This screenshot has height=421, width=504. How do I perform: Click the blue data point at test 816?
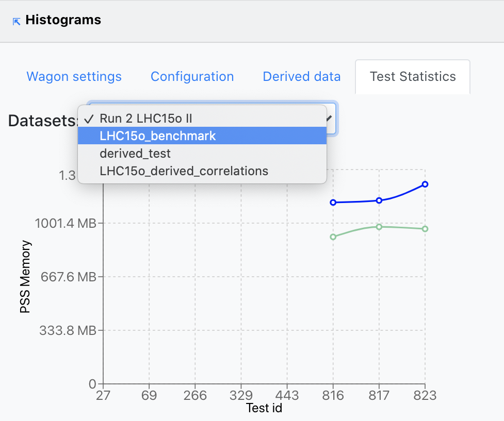coord(333,203)
